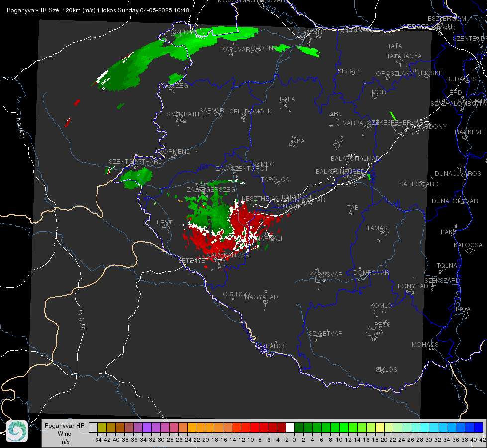The height and width of the screenshot is (448, 487).
Task: Click the BALATONALMÁDI label
Action: click(356, 159)
